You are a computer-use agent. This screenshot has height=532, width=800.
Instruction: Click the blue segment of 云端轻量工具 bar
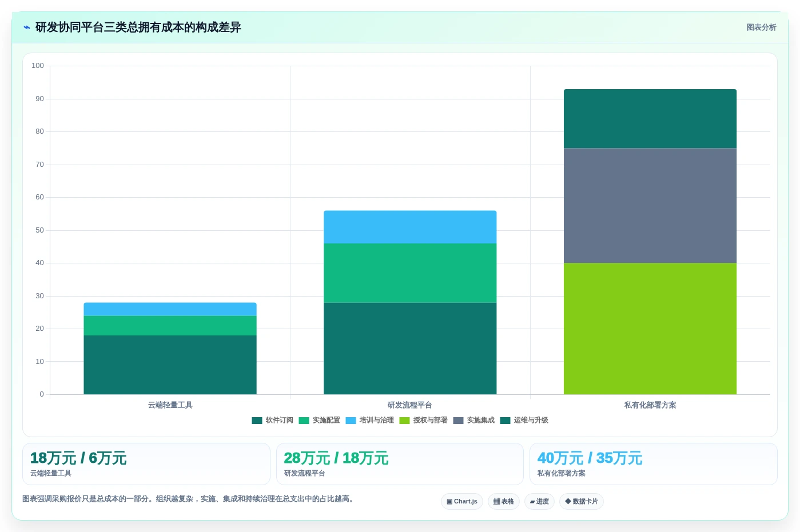pyautogui.click(x=170, y=309)
